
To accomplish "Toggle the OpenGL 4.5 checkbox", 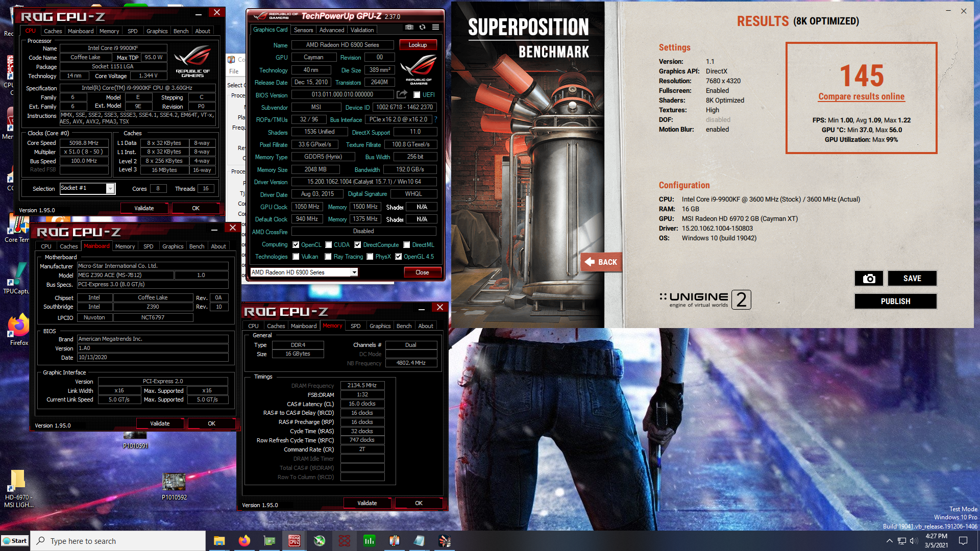I will pyautogui.click(x=399, y=257).
